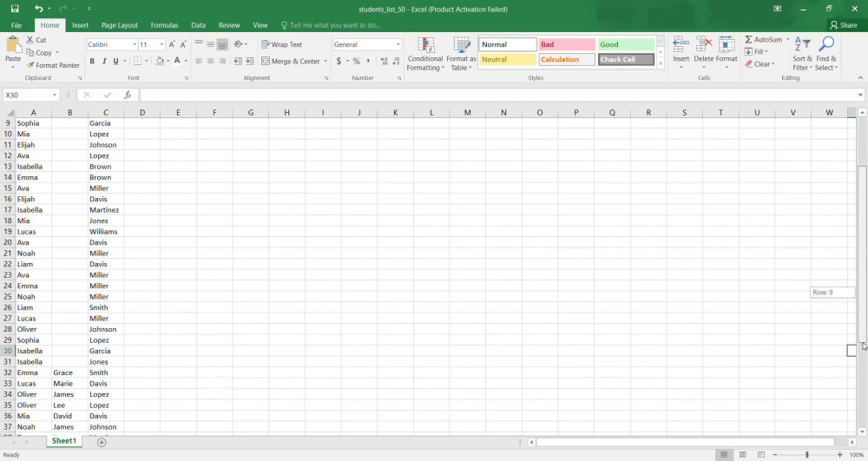The image size is (868, 461).
Task: Expand the cell styles gallery arrow
Action: tap(661, 63)
